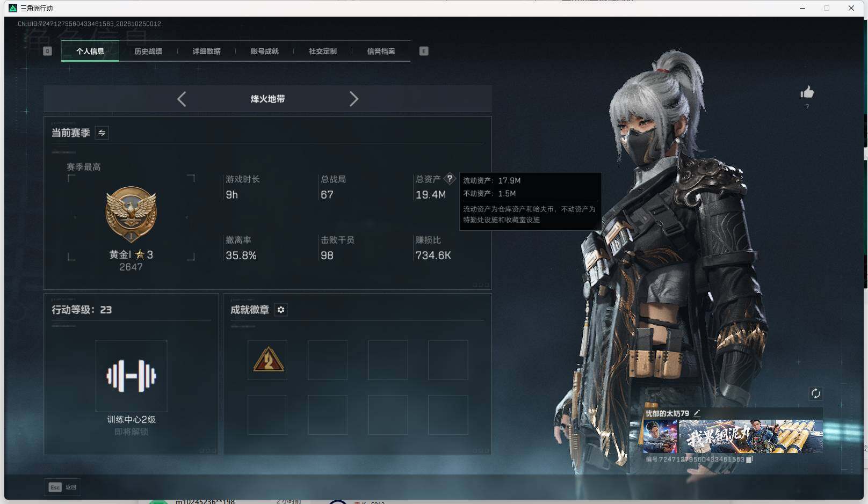This screenshot has height=504, width=868.
Task: Select the 账号成就 tab
Action: pos(265,52)
